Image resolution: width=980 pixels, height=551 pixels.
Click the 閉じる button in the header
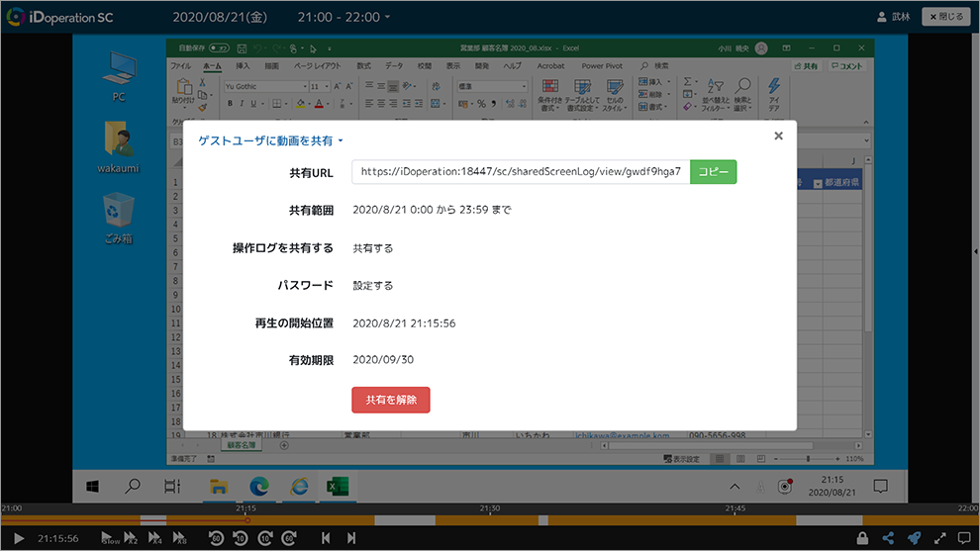pos(946,17)
